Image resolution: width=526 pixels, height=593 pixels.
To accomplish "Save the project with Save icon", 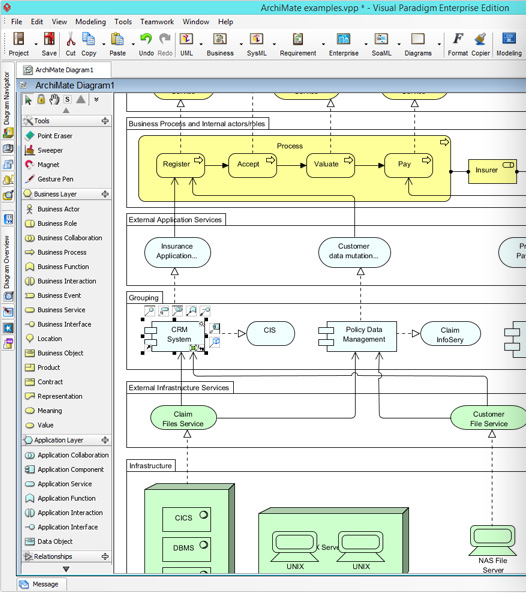I will tap(49, 39).
